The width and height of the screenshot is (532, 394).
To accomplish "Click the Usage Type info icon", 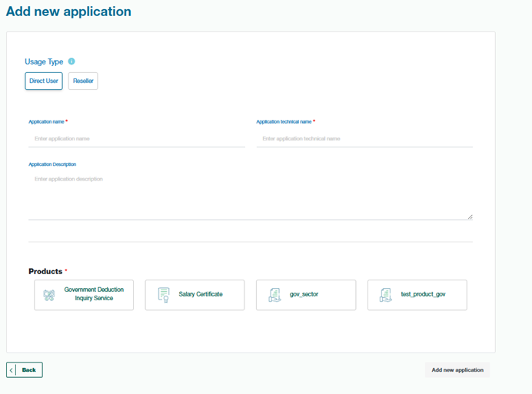I will coord(71,61).
